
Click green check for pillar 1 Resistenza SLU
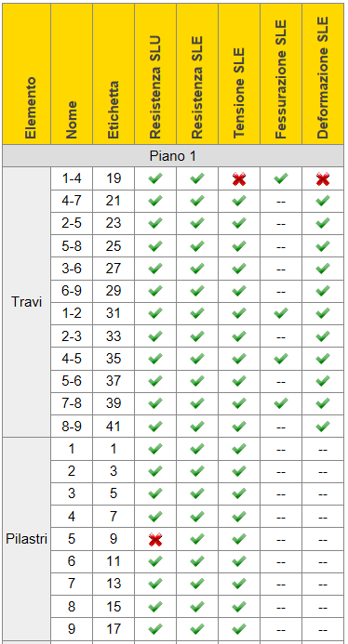(x=155, y=449)
